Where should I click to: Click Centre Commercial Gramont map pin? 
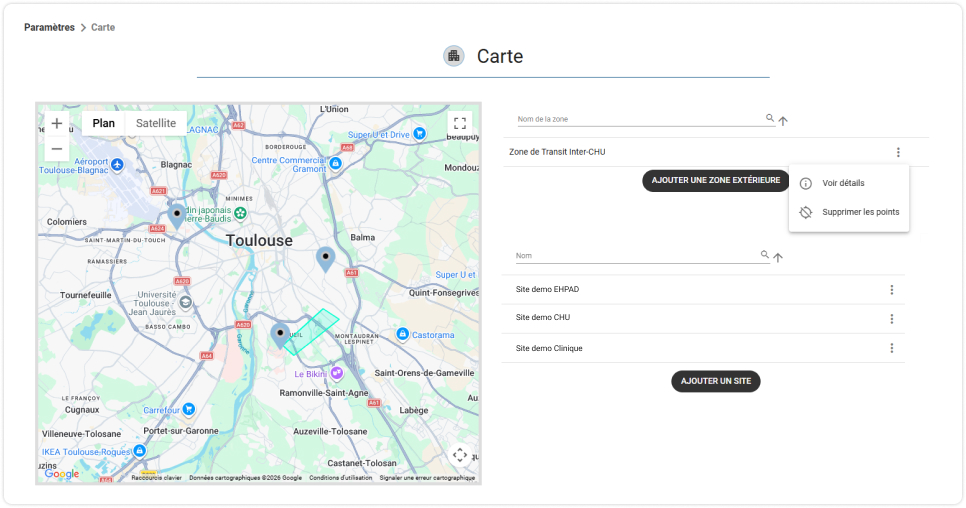click(336, 163)
